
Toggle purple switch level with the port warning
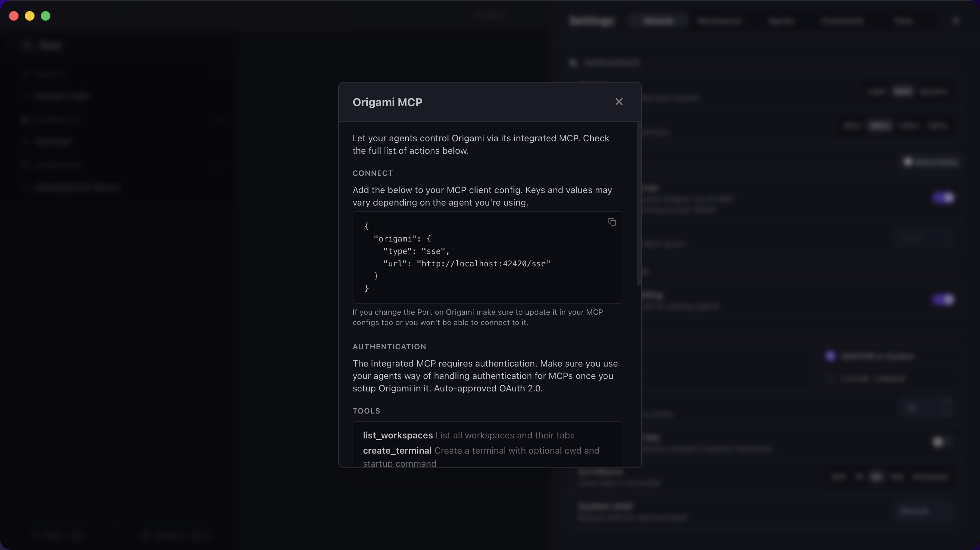click(x=943, y=300)
